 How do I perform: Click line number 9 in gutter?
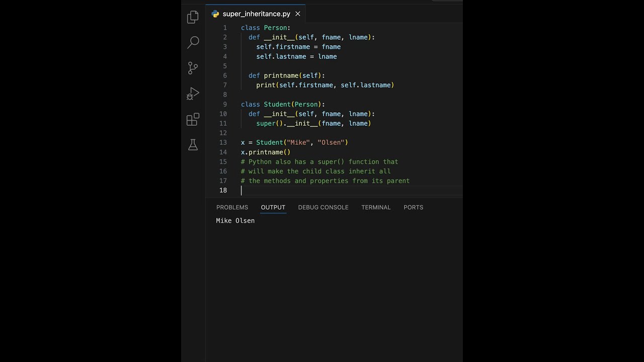225,104
